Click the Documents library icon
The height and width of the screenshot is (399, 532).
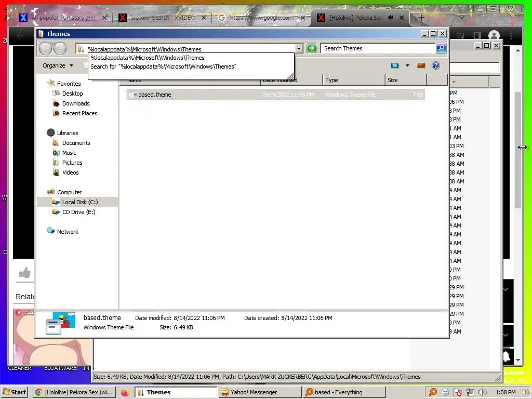56,143
